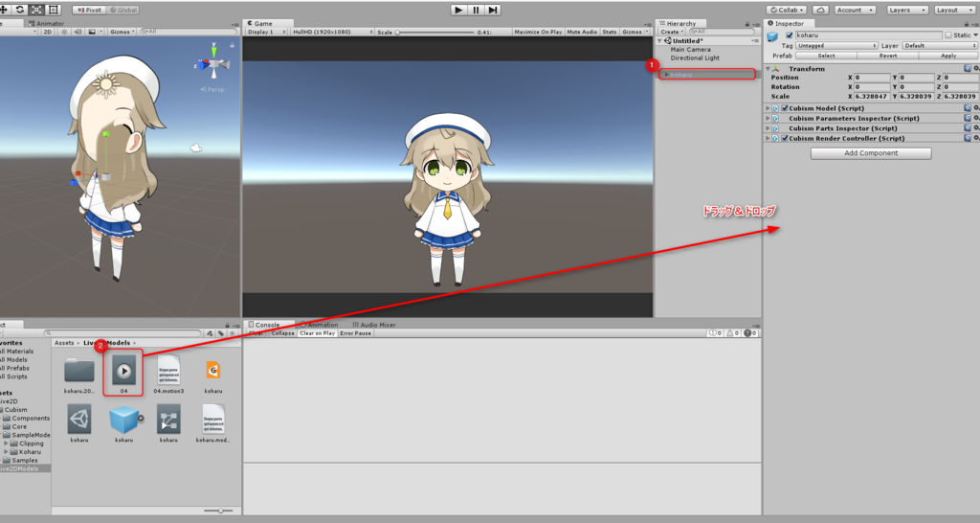The height and width of the screenshot is (523, 980).
Task: Click the Play button
Action: point(458,10)
